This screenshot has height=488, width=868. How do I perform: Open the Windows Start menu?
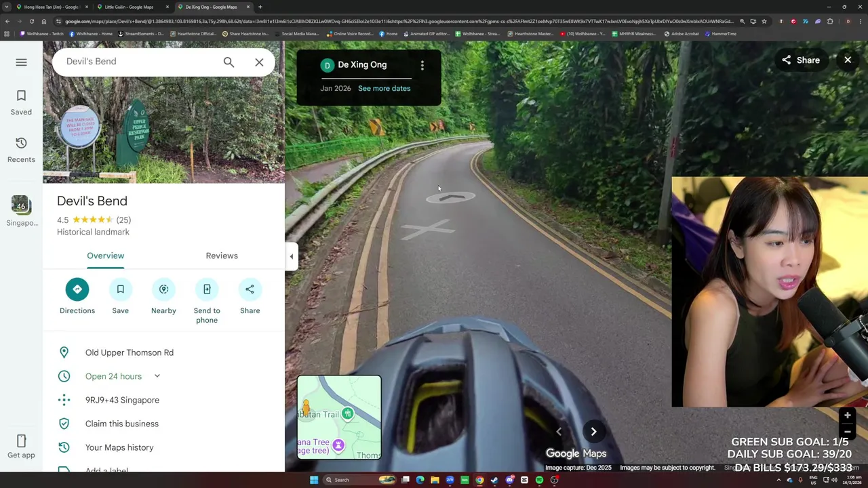pos(313,480)
